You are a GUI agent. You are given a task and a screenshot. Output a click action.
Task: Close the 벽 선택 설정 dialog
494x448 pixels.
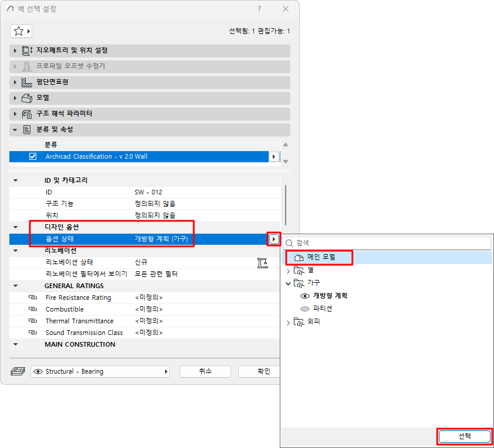pyautogui.click(x=286, y=9)
